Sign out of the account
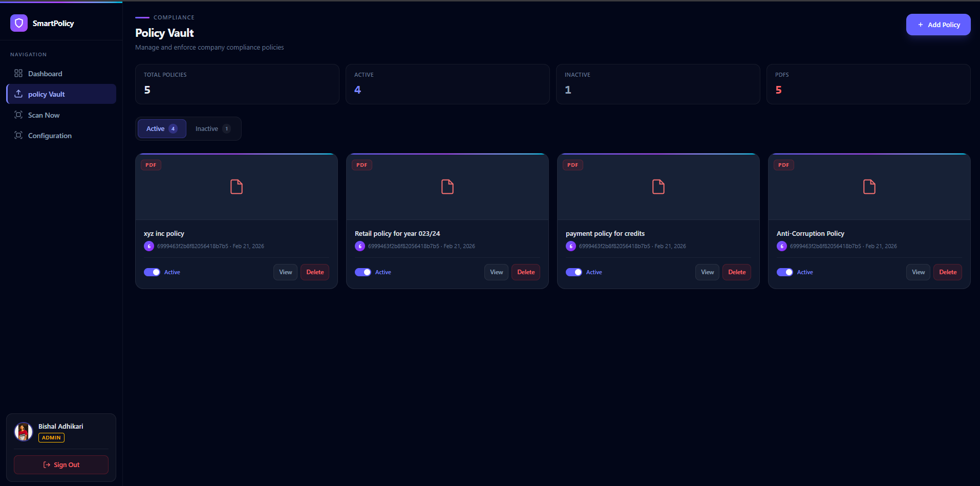 tap(61, 465)
